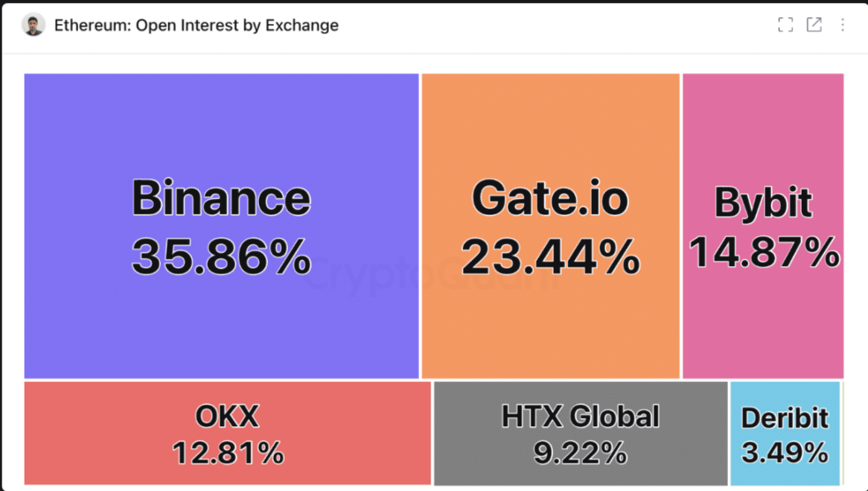Select the HTX Global label

coord(581,416)
